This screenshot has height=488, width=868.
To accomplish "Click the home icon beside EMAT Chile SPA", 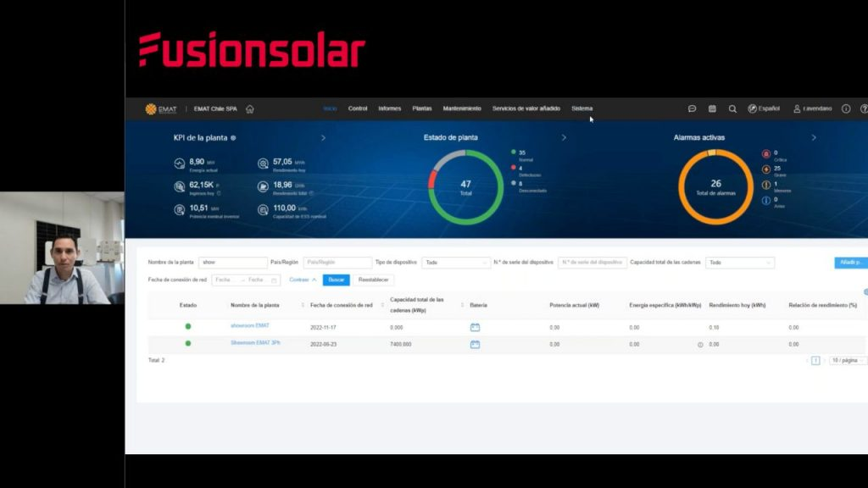I will (x=250, y=109).
